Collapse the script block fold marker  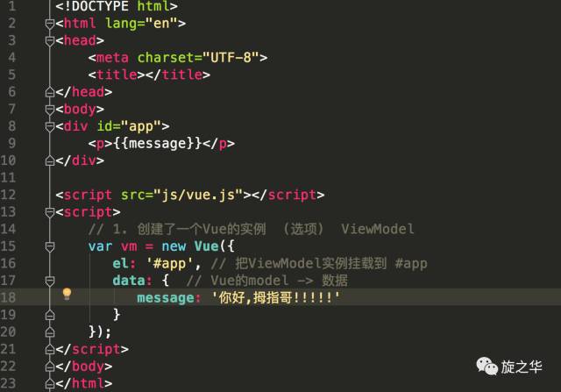(50, 212)
